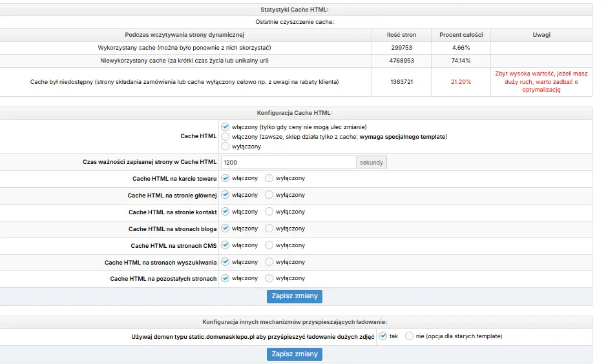Enable Cache HTML na stronach wyszukiwania
608x364 pixels.
click(x=225, y=262)
